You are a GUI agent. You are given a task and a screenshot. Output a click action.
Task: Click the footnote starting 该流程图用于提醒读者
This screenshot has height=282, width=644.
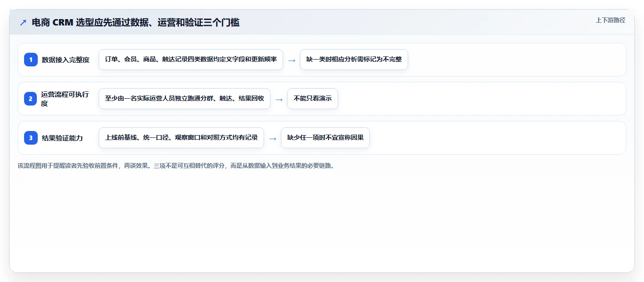coord(176,166)
